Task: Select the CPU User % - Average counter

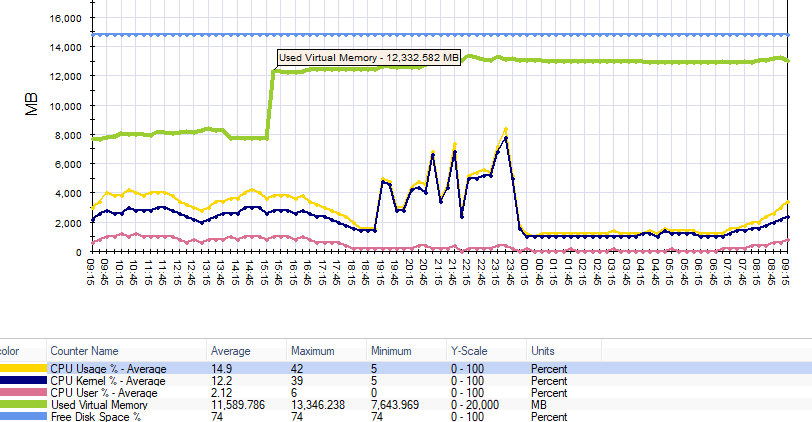Action: (106, 393)
